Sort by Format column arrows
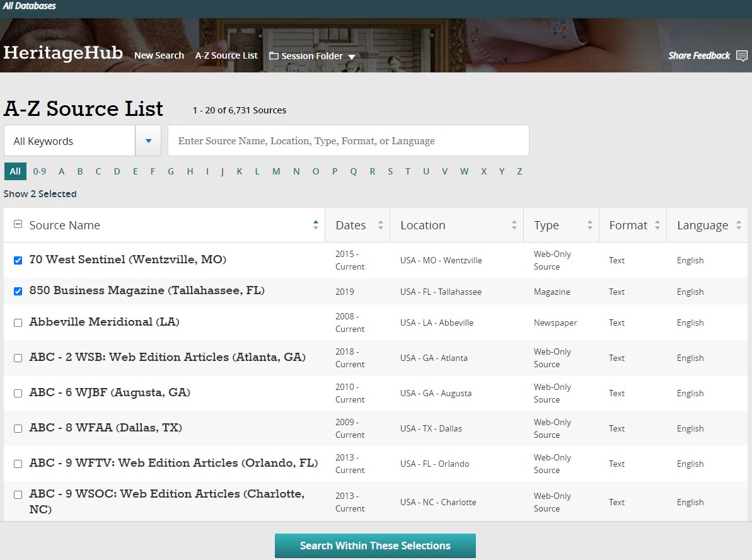The image size is (752, 560). click(x=657, y=225)
